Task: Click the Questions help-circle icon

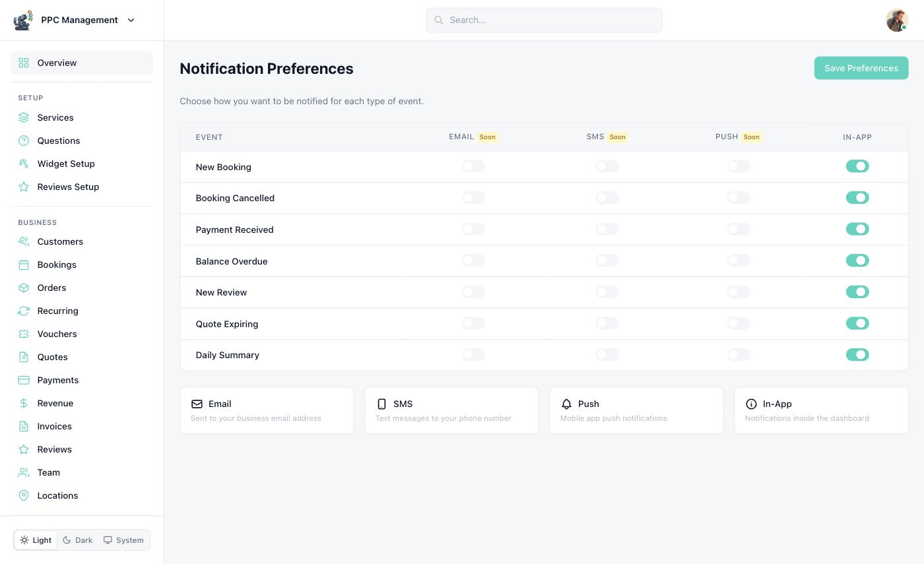Action: (24, 141)
